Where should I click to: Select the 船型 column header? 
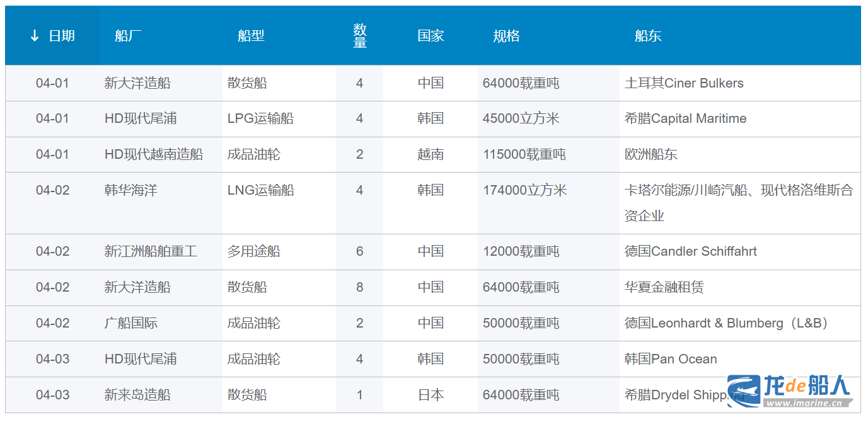click(251, 36)
